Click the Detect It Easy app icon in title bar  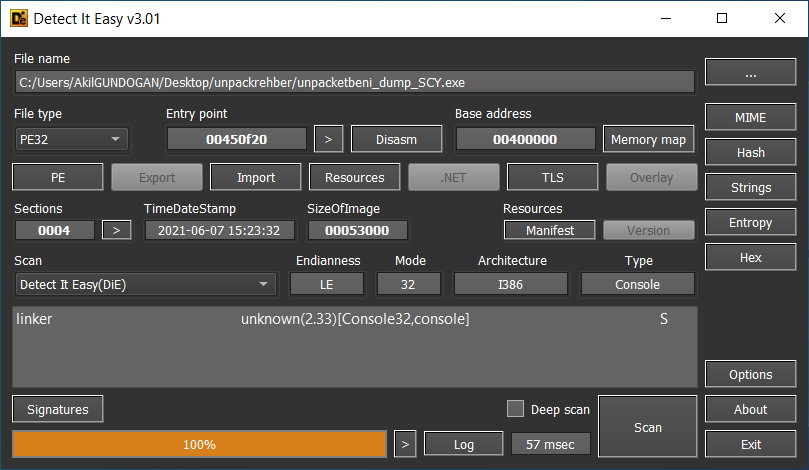19,19
